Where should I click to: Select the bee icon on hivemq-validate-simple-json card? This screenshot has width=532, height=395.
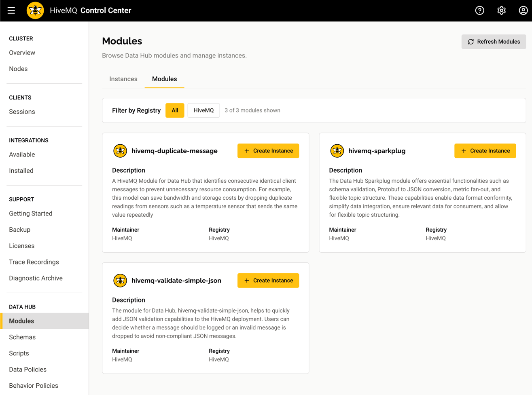click(x=120, y=280)
